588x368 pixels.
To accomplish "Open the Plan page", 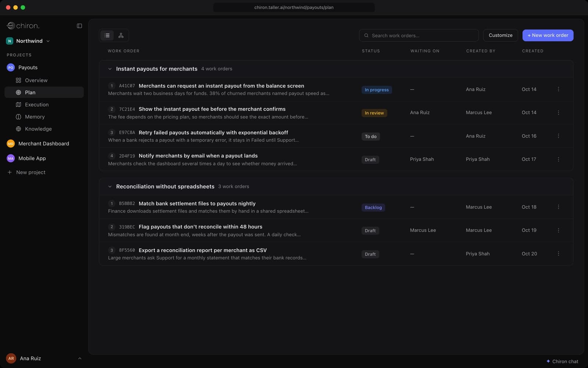I will click(x=44, y=92).
